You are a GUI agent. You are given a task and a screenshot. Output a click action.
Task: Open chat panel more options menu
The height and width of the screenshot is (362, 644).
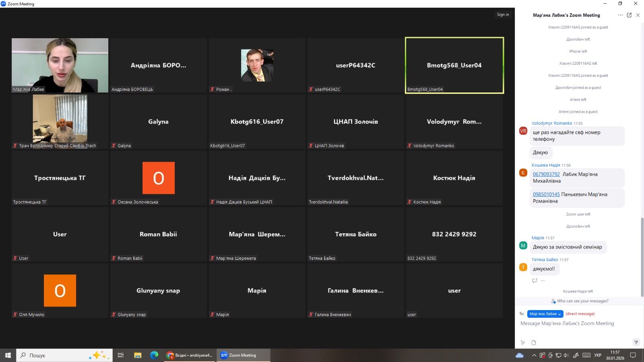tap(620, 15)
